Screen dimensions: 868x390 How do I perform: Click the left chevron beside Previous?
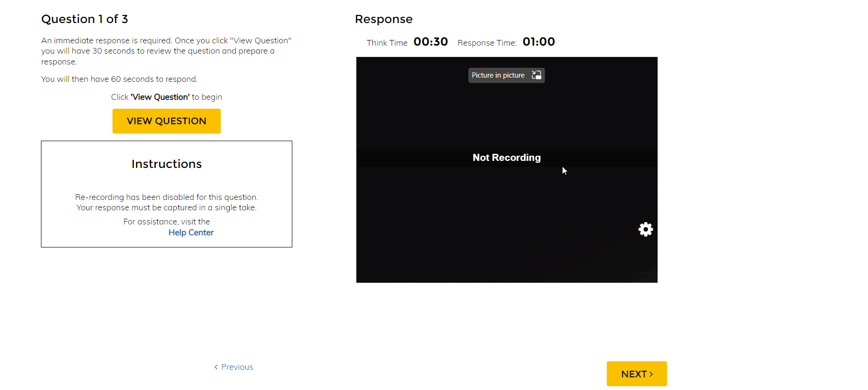(216, 367)
